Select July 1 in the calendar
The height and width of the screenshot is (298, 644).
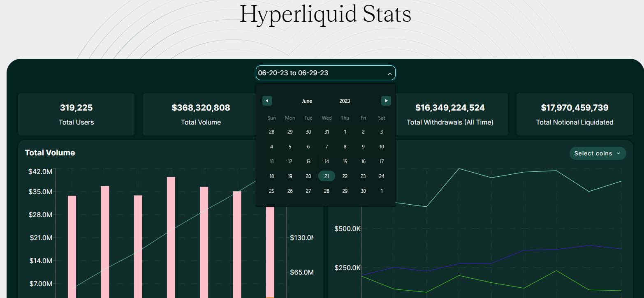coord(382,191)
